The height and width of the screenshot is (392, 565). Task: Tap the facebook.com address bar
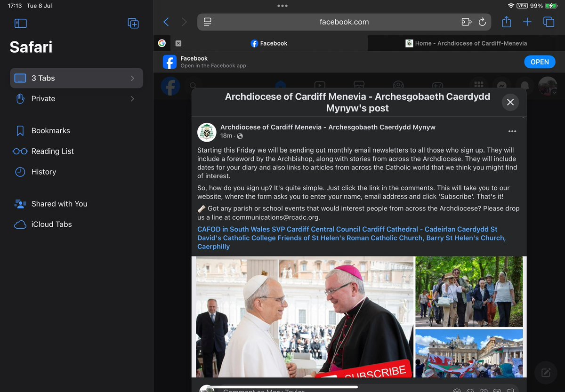[x=344, y=22]
